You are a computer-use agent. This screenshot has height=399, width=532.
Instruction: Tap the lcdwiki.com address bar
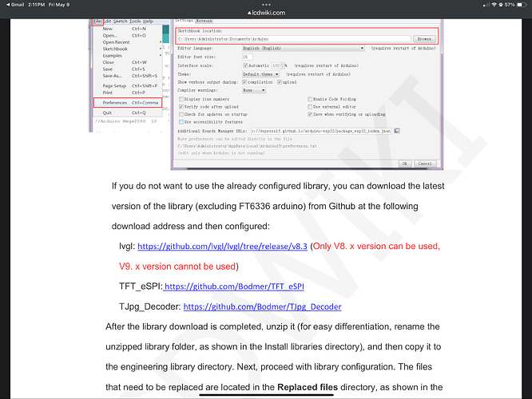[266, 13]
